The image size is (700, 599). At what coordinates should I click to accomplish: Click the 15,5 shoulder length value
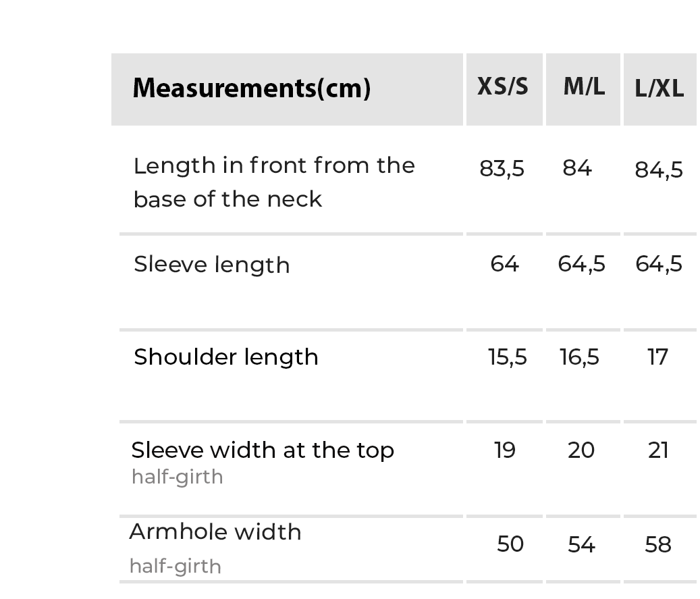pyautogui.click(x=508, y=357)
